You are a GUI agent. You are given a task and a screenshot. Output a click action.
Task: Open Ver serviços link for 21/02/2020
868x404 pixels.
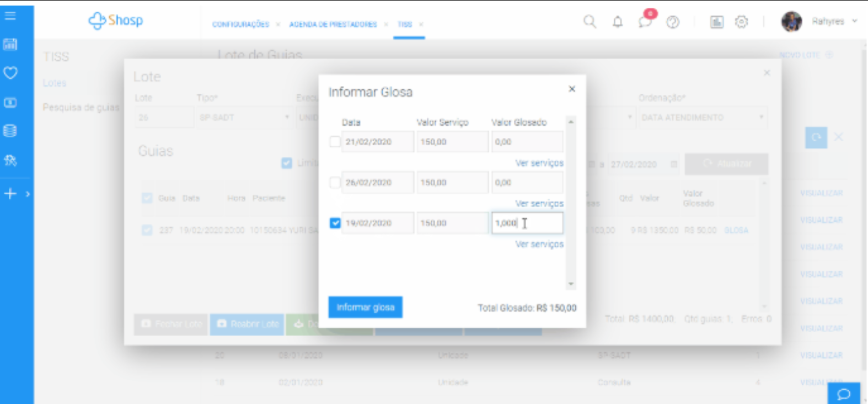(539, 163)
